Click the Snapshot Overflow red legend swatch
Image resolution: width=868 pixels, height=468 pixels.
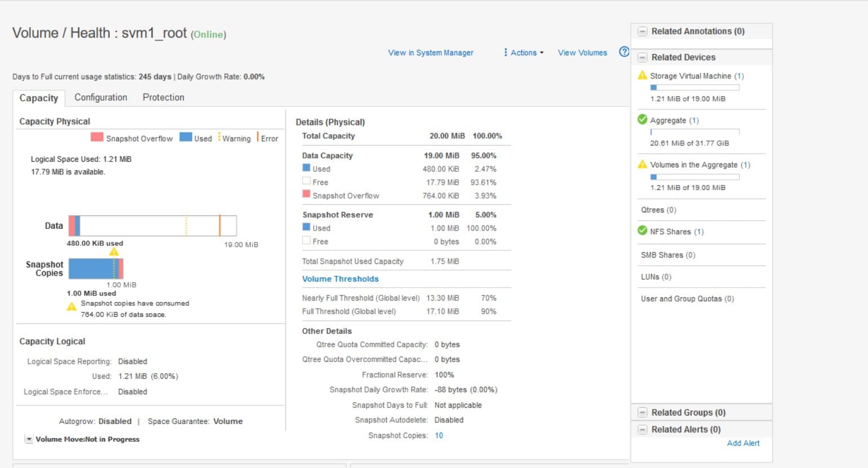(x=96, y=138)
